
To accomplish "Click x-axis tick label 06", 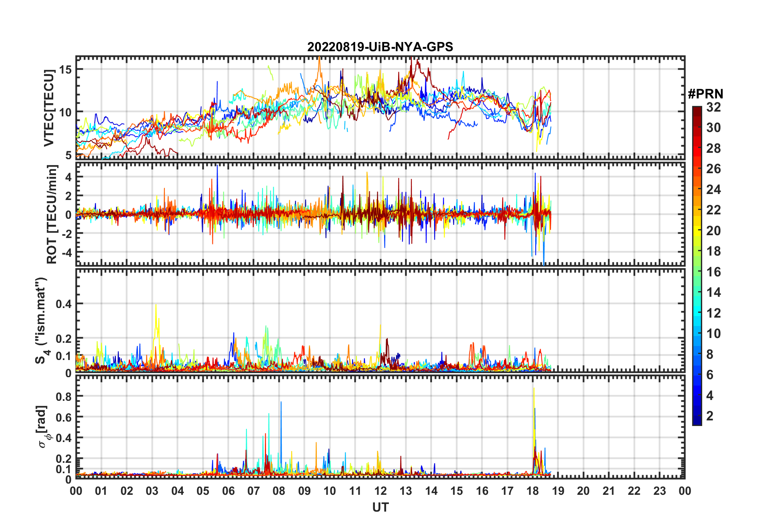I will pyautogui.click(x=228, y=491).
